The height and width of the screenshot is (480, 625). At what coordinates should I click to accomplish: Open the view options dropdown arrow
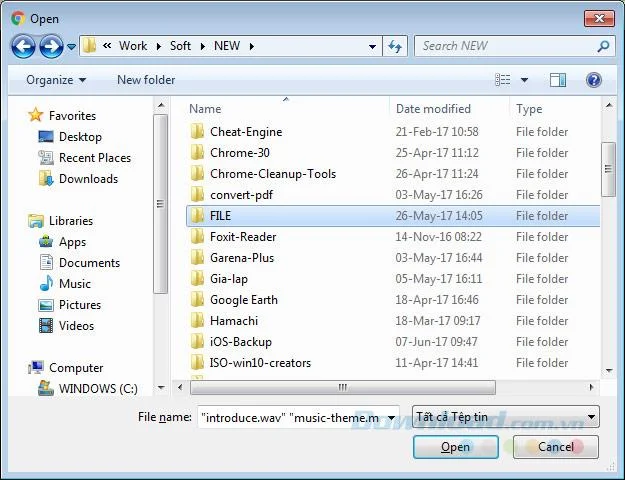[x=525, y=80]
